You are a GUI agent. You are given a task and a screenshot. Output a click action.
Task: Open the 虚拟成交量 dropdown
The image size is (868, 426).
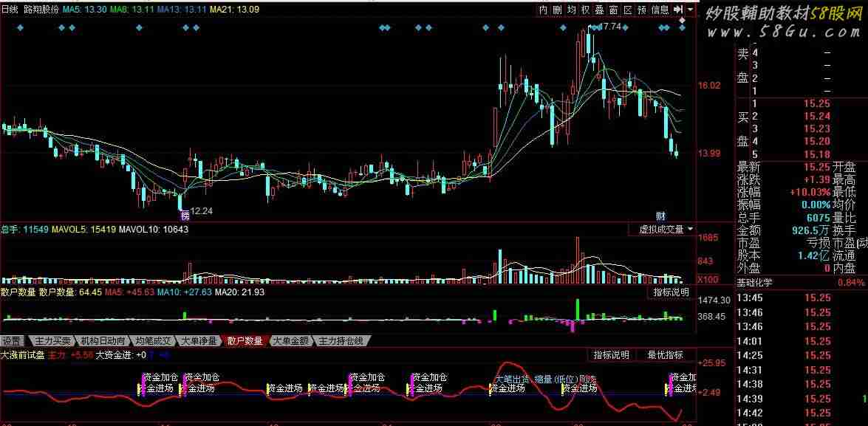pyautogui.click(x=666, y=230)
